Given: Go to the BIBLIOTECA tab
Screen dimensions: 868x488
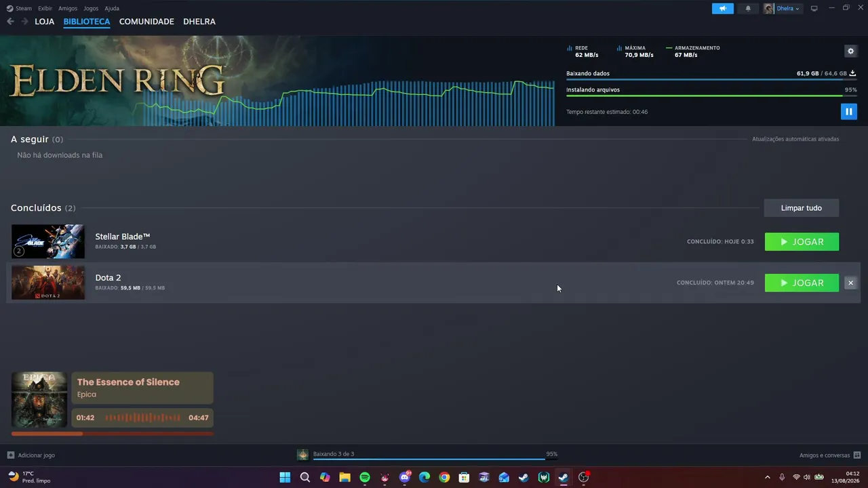Looking at the screenshot, I should click(87, 22).
